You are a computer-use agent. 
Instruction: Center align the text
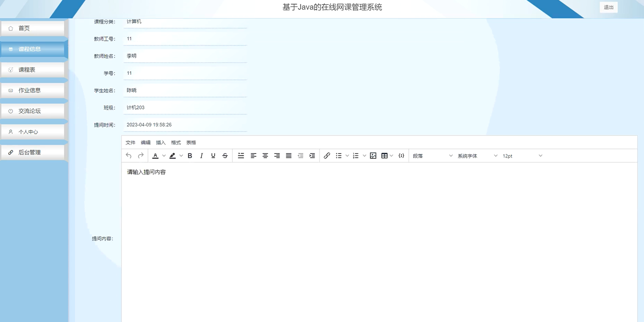265,156
